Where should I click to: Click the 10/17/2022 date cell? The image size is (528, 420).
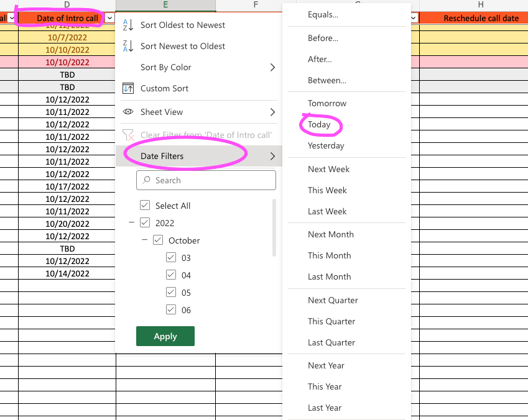click(67, 186)
